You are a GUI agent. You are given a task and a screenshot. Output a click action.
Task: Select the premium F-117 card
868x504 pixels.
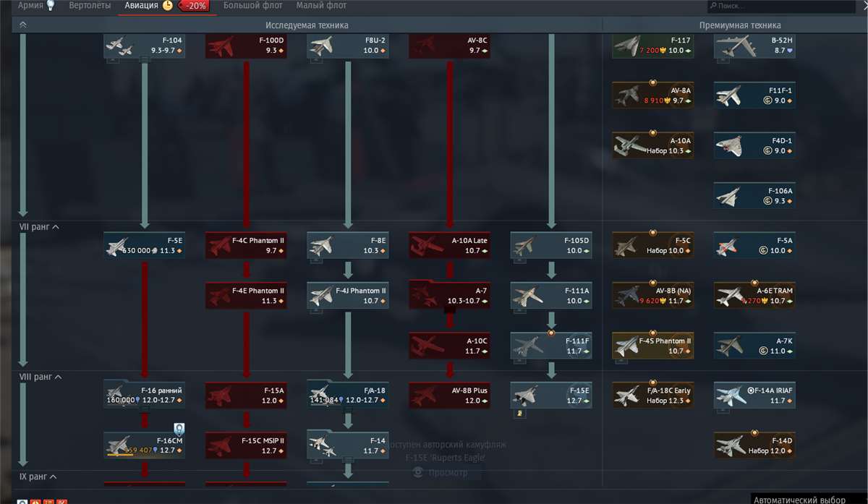(x=653, y=46)
